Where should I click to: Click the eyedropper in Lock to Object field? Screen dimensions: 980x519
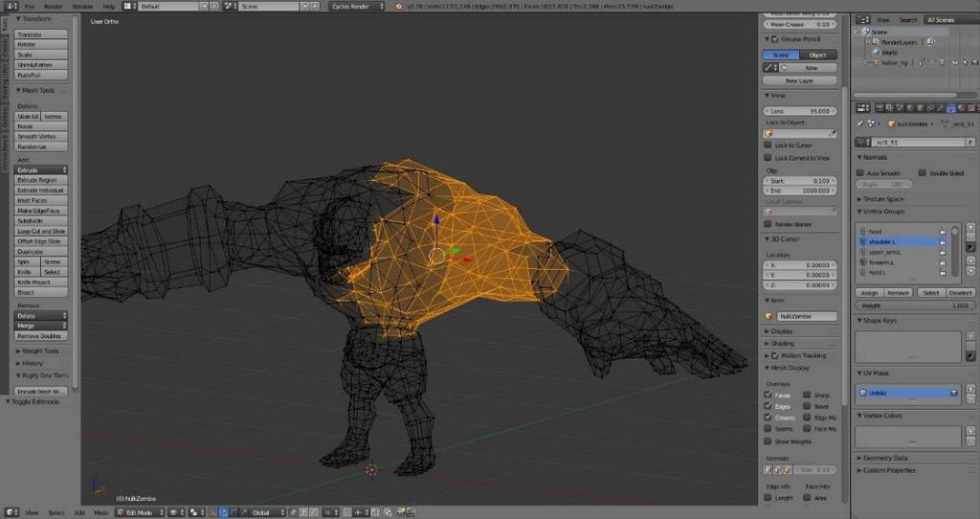click(x=833, y=133)
